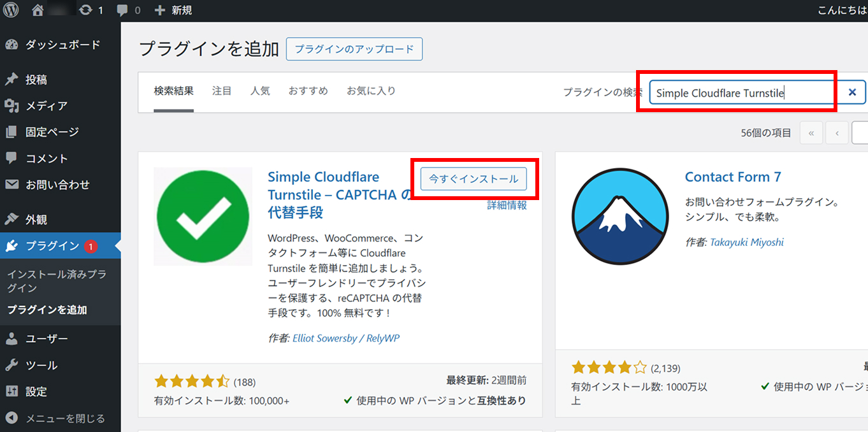This screenshot has height=432, width=868.
Task: Switch to お気に入り tab
Action: pyautogui.click(x=371, y=91)
